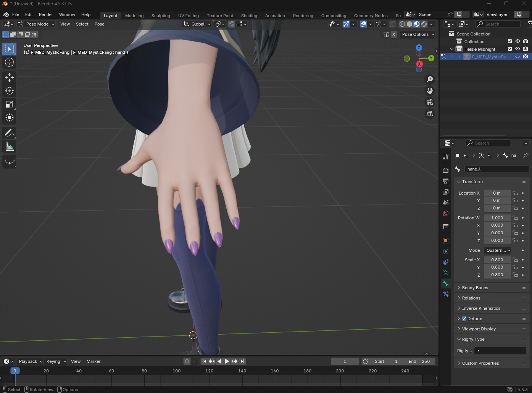Click the zoom viewport magnifier icon

tap(430, 79)
